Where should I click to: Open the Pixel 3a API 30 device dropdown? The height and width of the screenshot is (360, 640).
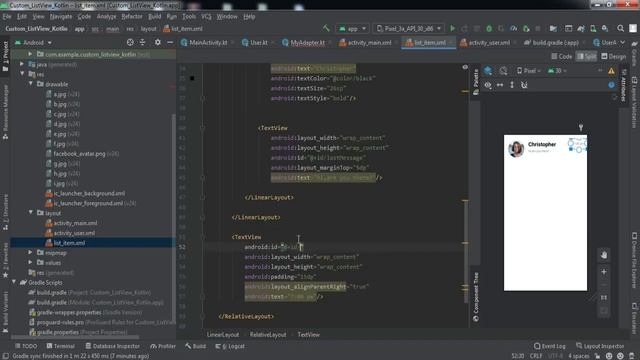(409, 29)
